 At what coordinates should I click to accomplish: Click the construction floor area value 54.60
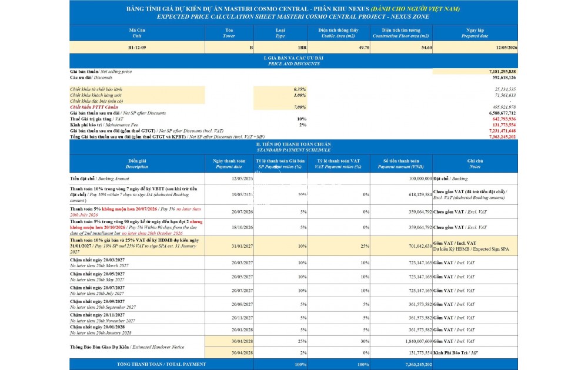click(401, 48)
